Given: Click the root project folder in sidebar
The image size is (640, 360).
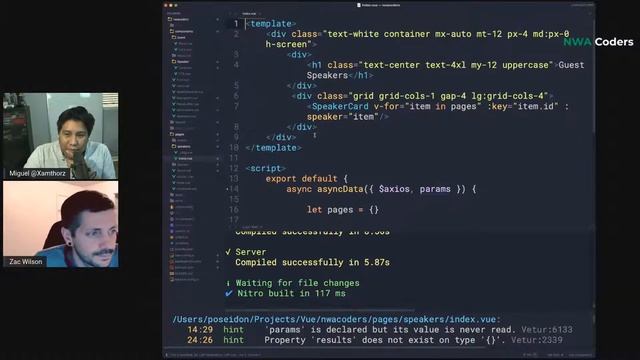Looking at the screenshot, I should coord(181,19).
